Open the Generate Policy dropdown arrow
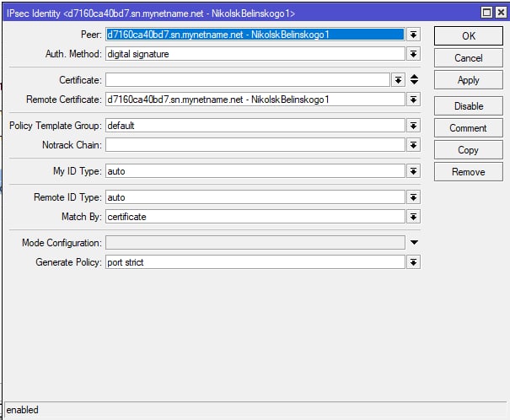This screenshot has height=420, width=510. click(413, 262)
